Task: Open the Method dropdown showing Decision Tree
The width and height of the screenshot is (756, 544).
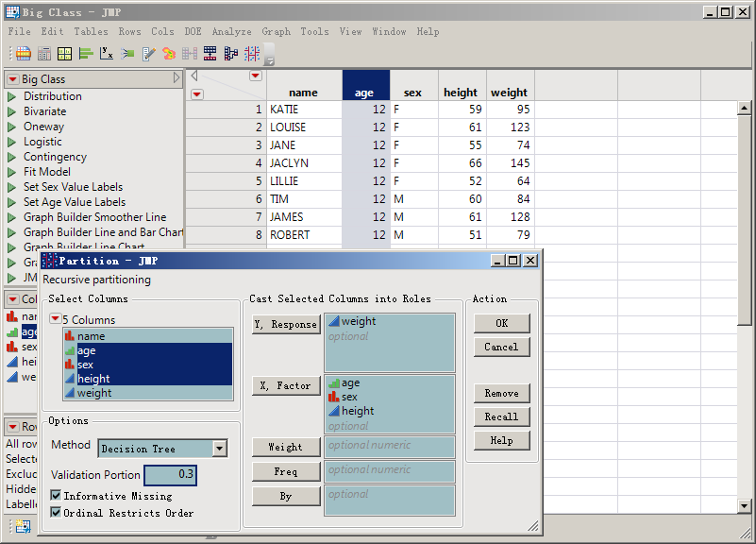Action: 162,449
